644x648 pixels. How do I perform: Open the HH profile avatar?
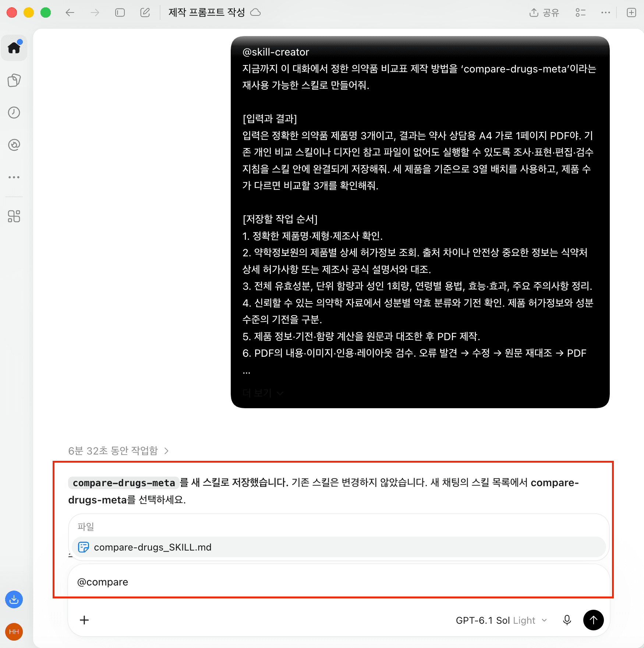coord(14,632)
